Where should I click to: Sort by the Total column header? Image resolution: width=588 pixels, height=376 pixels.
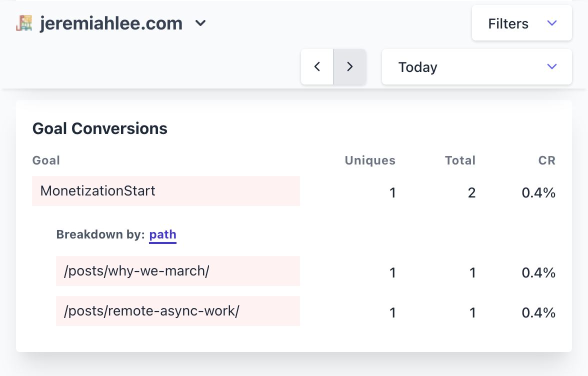click(x=460, y=160)
